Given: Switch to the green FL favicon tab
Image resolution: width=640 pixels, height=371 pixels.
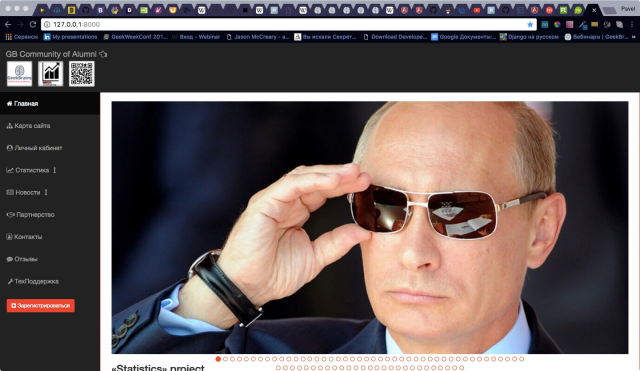Looking at the screenshot, I should tap(563, 10).
